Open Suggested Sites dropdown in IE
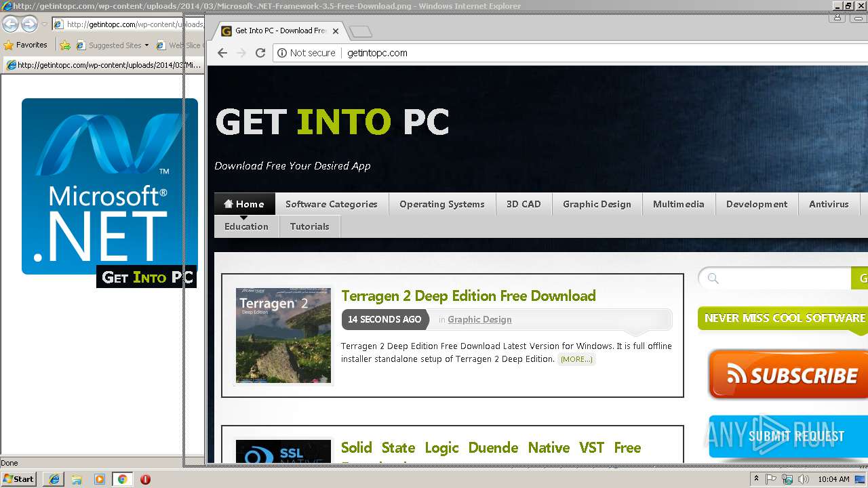Image resolution: width=868 pixels, height=488 pixels. click(x=113, y=45)
